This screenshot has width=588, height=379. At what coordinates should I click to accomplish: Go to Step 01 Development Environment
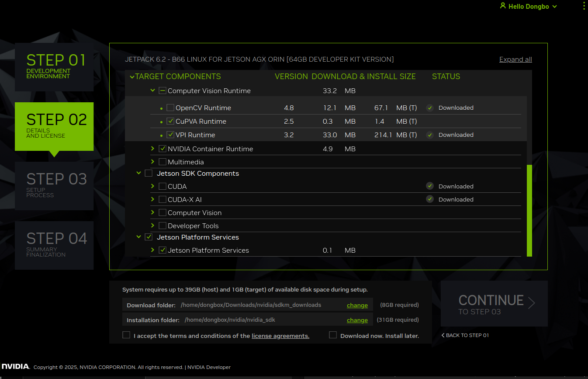(54, 67)
